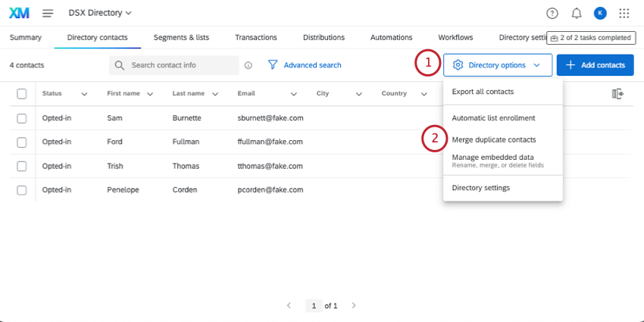This screenshot has width=644, height=322.
Task: Open the Advanced search link
Action: tap(305, 65)
